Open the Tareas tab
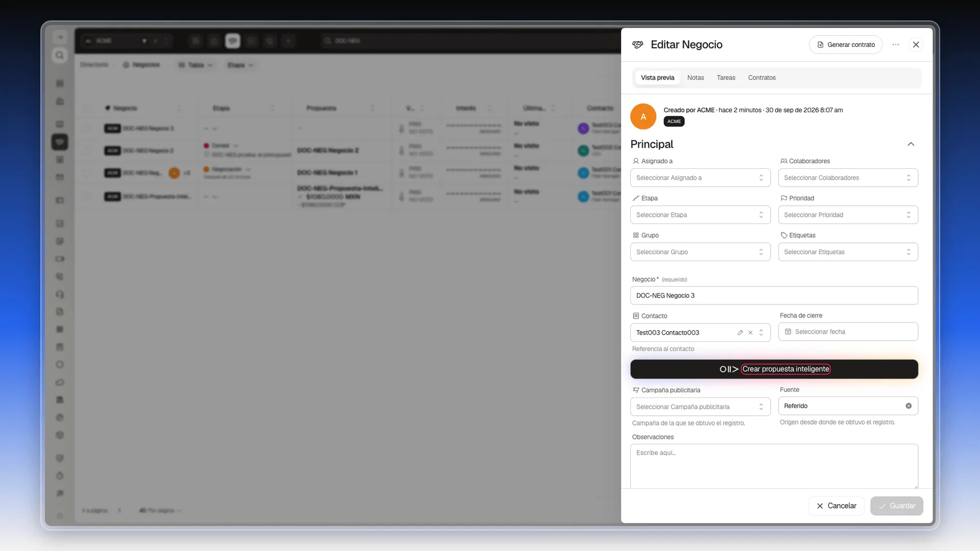 pyautogui.click(x=726, y=78)
